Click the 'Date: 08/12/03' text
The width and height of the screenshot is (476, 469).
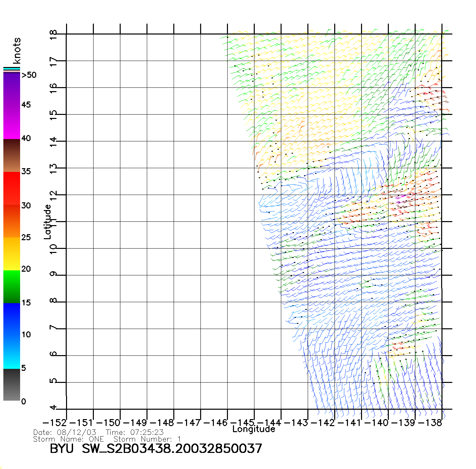point(65,432)
